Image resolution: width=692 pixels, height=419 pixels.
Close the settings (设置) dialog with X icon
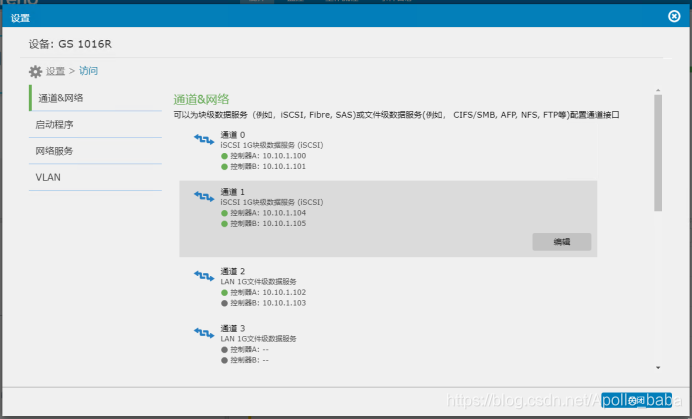674,16
